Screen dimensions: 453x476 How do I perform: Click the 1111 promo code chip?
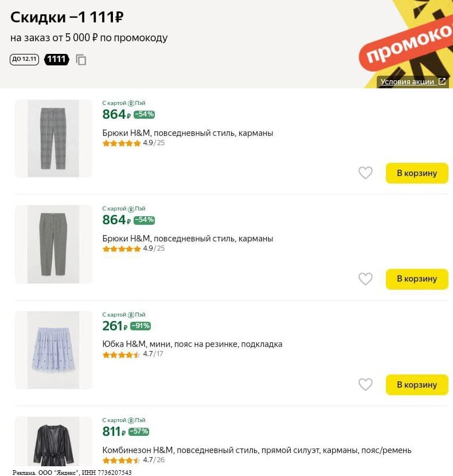[x=57, y=59]
